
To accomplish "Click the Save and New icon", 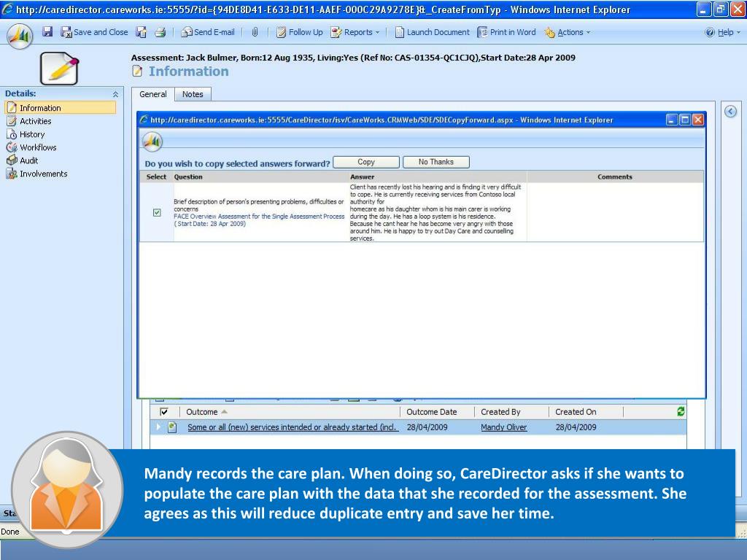I will tap(141, 32).
